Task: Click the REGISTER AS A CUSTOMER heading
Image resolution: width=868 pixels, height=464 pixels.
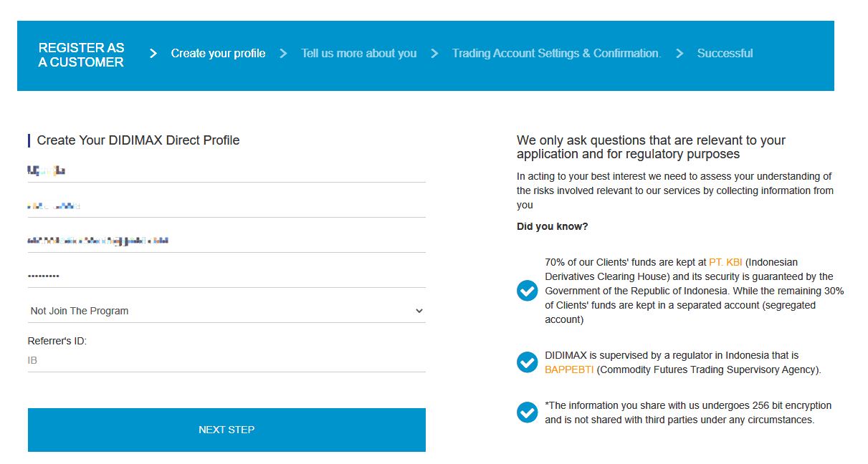Action: [x=81, y=55]
